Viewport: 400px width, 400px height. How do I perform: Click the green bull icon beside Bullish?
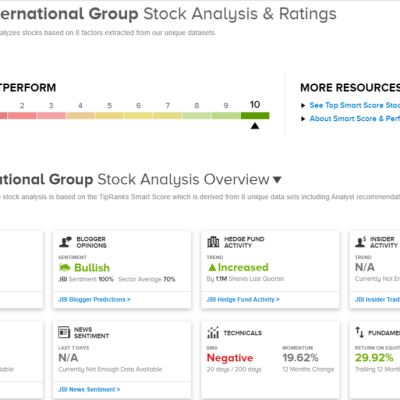click(64, 267)
